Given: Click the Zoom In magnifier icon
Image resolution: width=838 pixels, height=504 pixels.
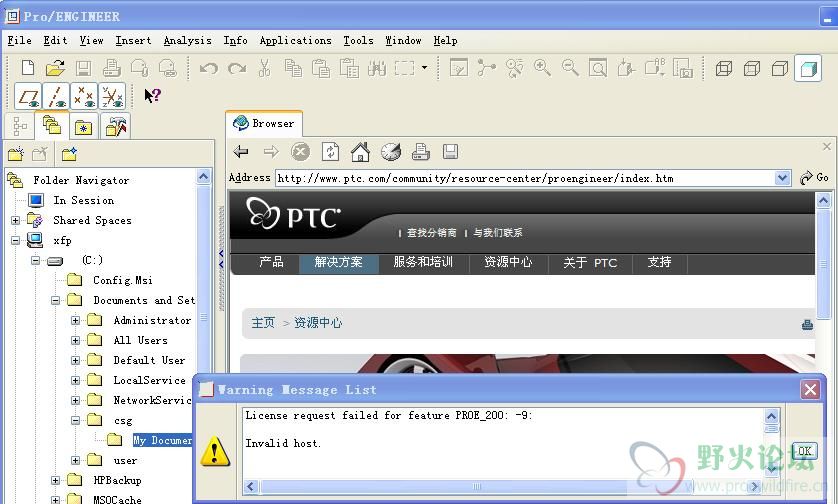Looking at the screenshot, I should 542,68.
